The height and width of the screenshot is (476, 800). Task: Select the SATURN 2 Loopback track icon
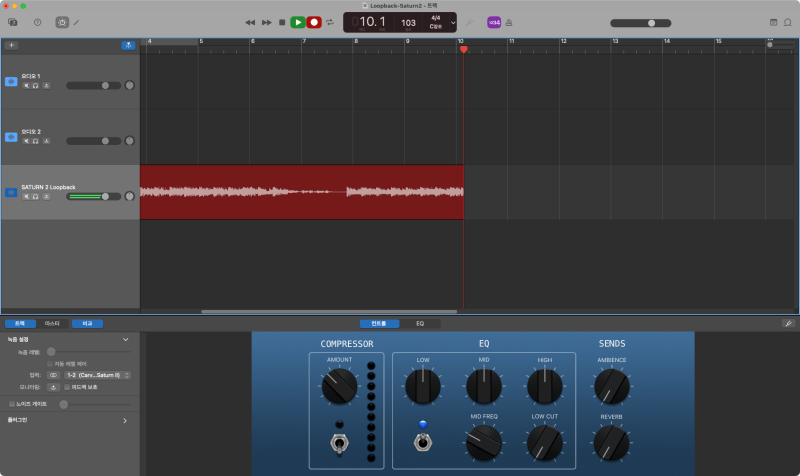pyautogui.click(x=11, y=193)
